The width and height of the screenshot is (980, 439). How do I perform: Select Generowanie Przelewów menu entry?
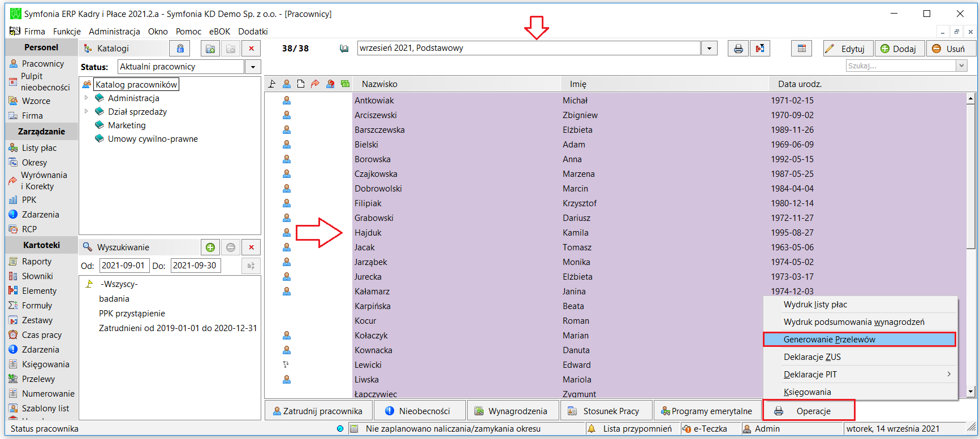click(x=860, y=340)
